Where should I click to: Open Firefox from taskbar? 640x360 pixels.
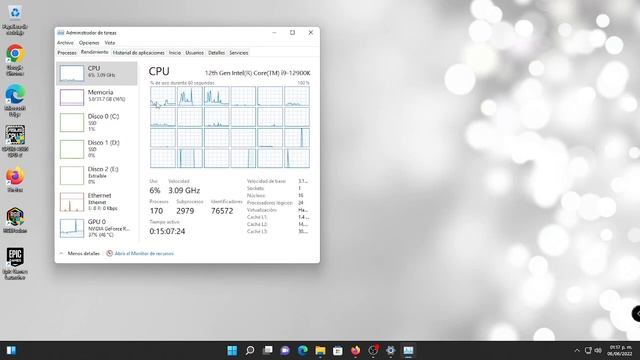pyautogui.click(x=356, y=351)
